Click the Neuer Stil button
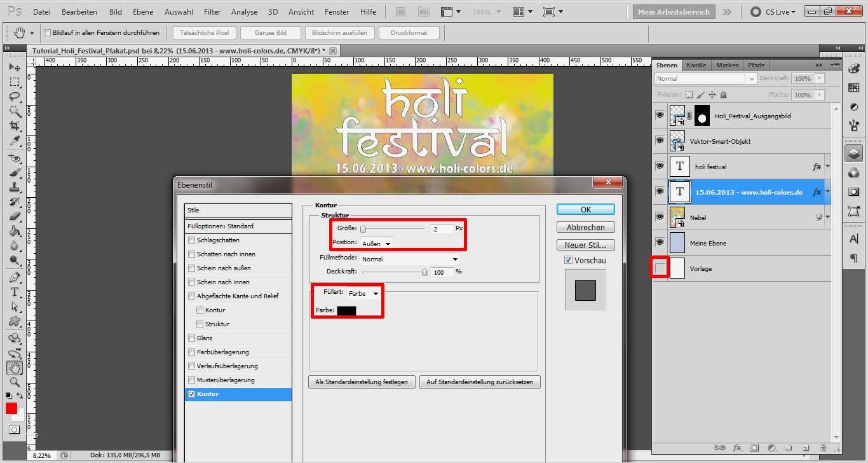This screenshot has width=868, height=463. (586, 245)
